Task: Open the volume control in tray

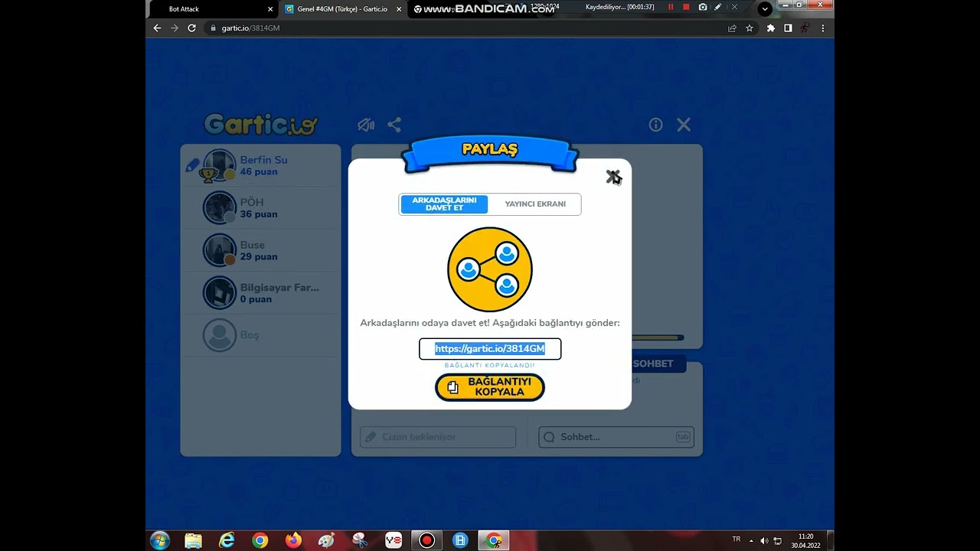Action: pos(764,541)
